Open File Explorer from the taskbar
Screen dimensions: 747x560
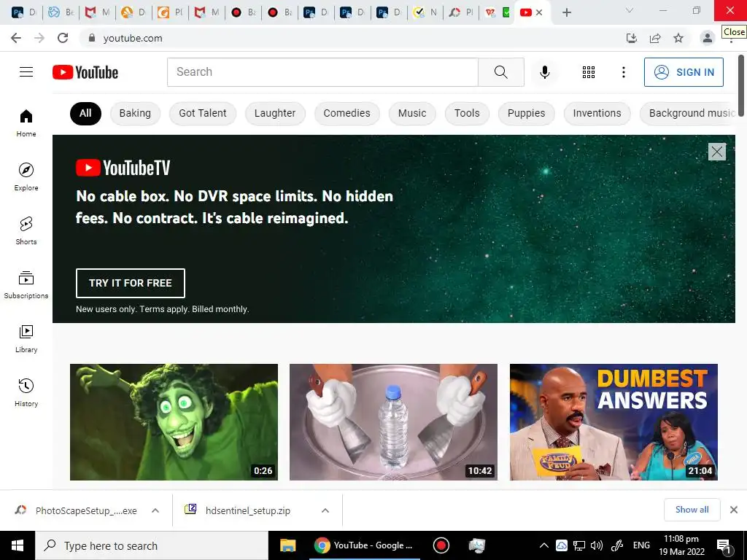(287, 545)
